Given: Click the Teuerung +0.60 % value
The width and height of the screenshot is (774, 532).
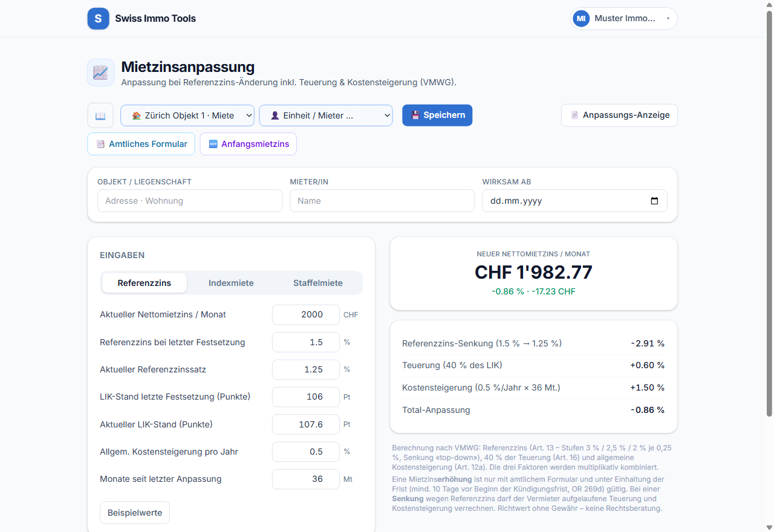Looking at the screenshot, I should 647,365.
